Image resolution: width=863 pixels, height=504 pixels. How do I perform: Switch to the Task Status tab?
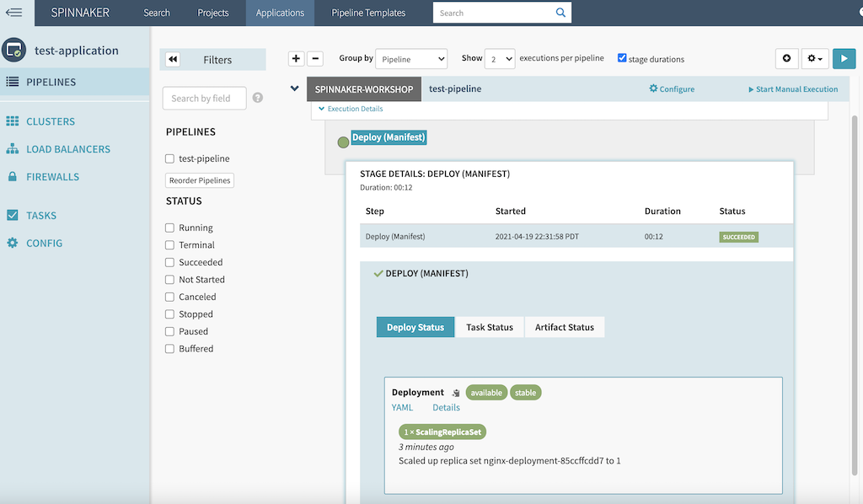click(x=490, y=327)
